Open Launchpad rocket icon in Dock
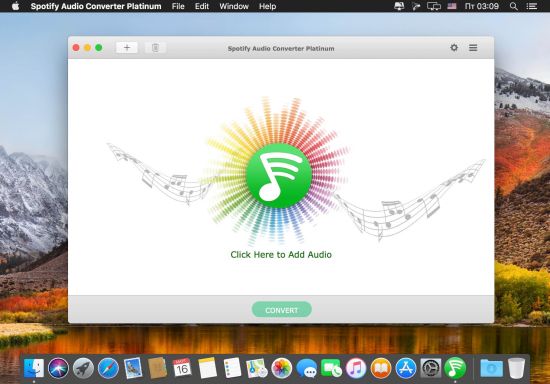 tap(83, 368)
